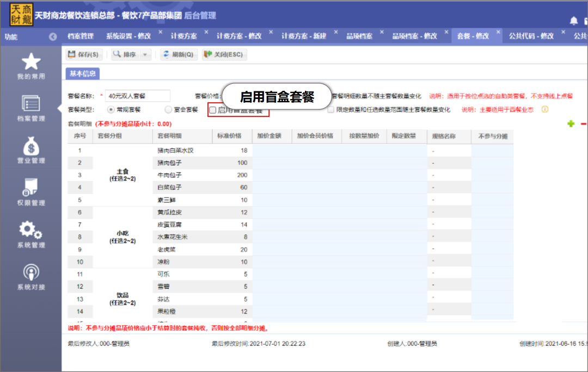
Task: Select the 水煮花生米 row
Action: [x=290, y=237]
